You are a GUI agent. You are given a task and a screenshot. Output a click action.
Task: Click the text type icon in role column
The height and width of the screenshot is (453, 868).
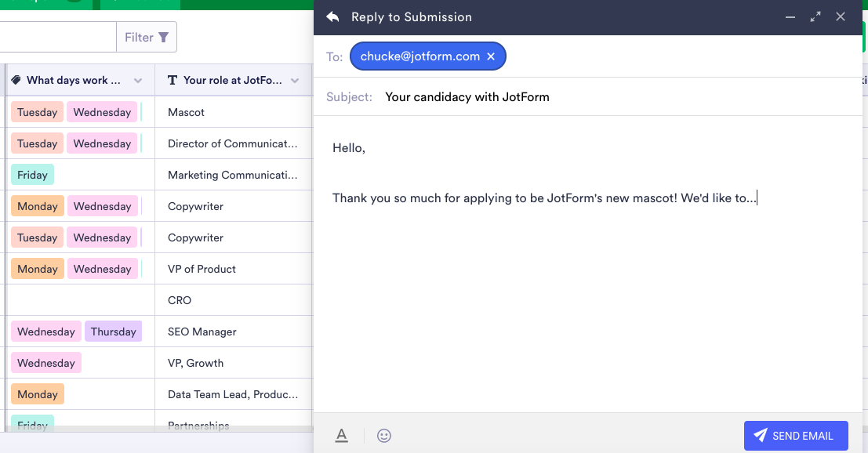pyautogui.click(x=173, y=80)
